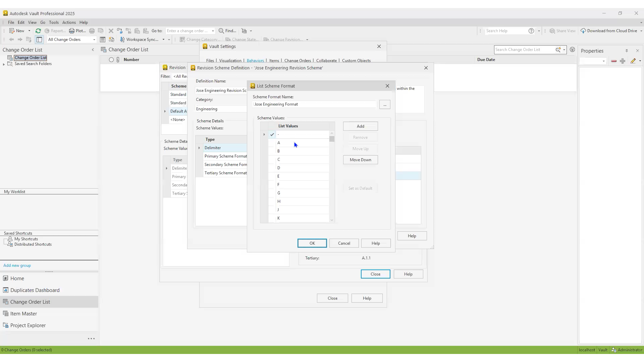Viewport: 644px width, 362px height.
Task: Click the Workspace Sync icon
Action: pos(122,40)
